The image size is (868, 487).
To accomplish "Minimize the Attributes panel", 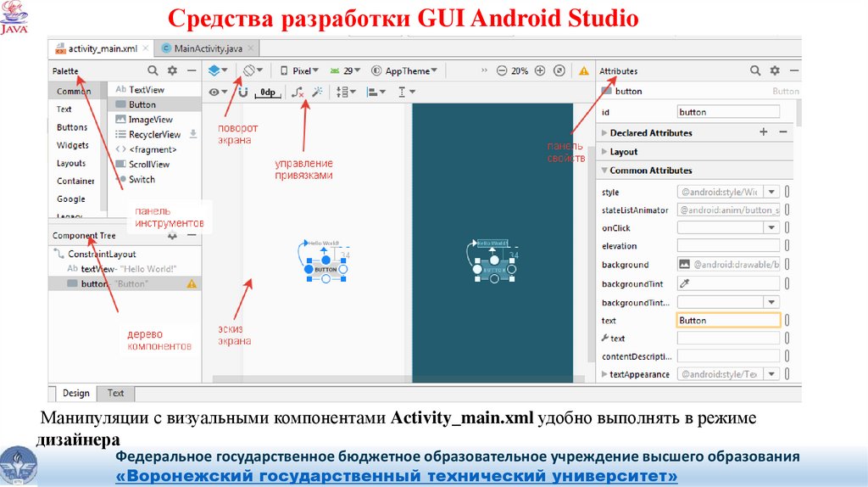I will pos(793,70).
